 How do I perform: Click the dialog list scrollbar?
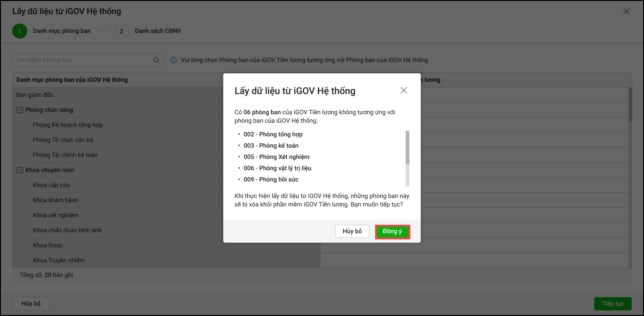[x=408, y=148]
